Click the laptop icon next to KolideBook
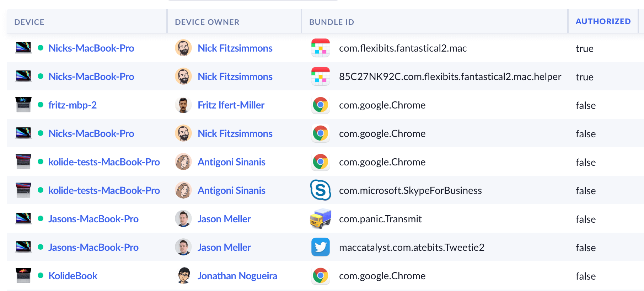Viewport: 644px width, 291px height. click(x=23, y=276)
